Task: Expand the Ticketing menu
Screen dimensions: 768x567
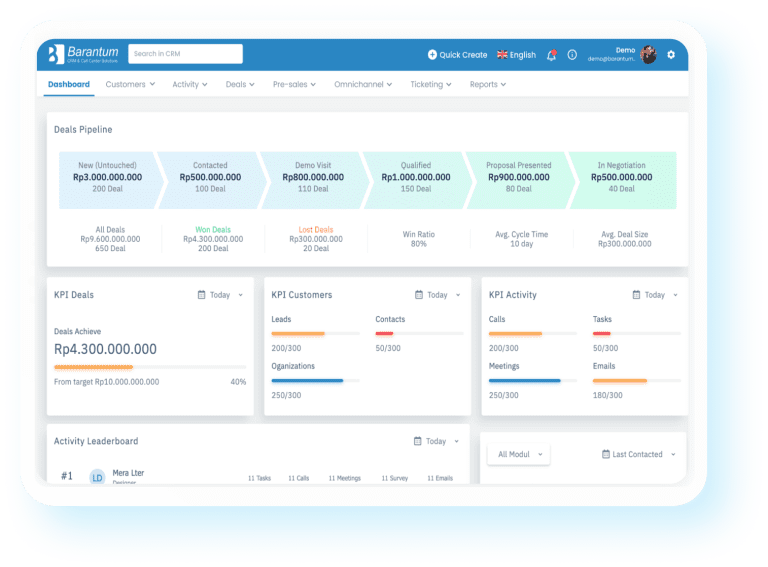Action: coord(431,84)
